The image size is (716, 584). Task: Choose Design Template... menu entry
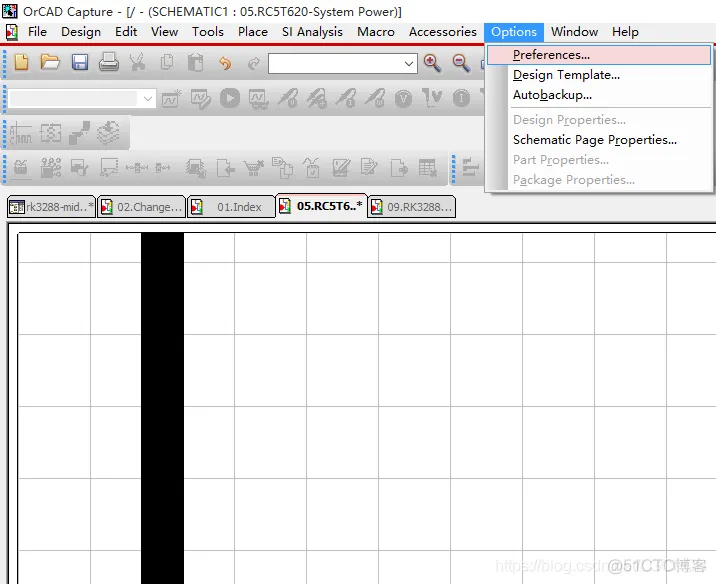[x=599, y=75]
